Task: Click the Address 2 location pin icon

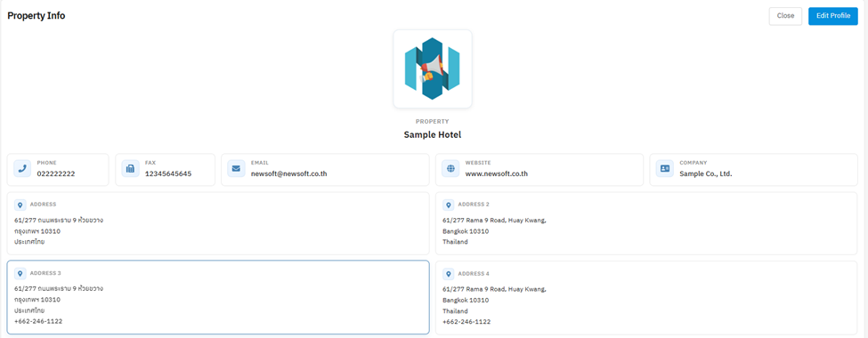Action: 449,205
